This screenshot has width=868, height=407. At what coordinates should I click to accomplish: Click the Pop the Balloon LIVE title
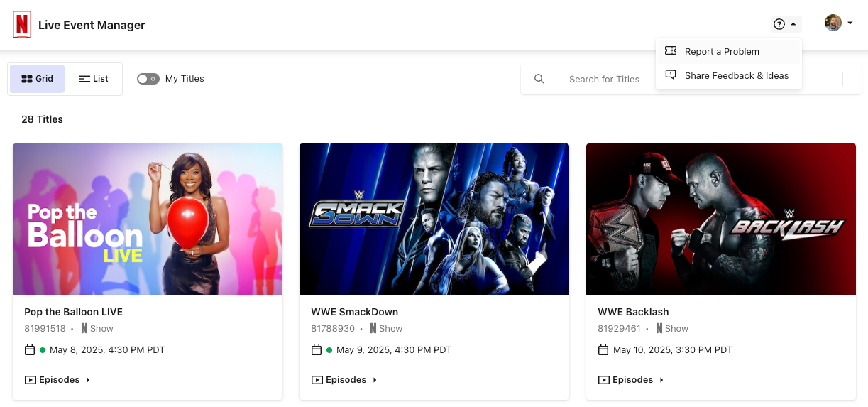coord(74,312)
